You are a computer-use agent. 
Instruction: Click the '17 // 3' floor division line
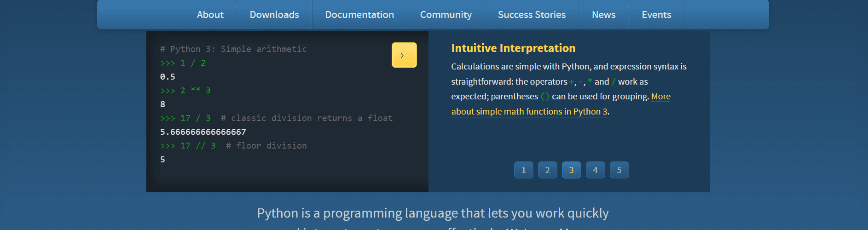coord(198,146)
